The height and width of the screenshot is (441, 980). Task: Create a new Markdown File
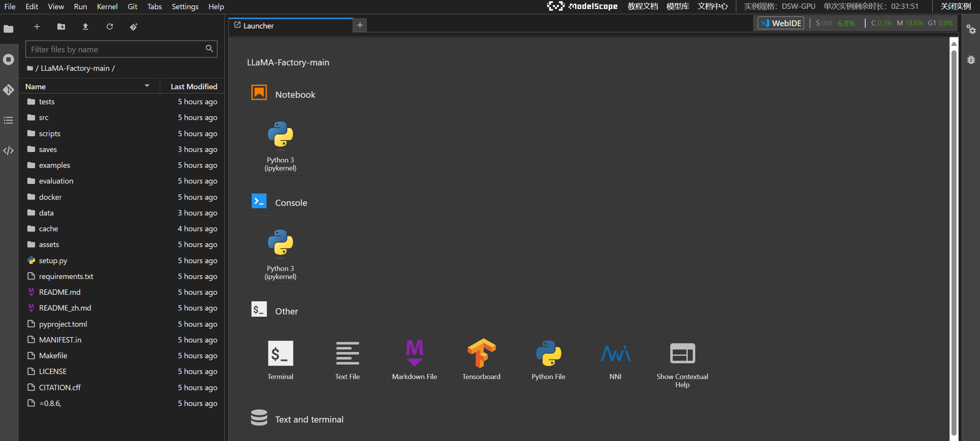pos(414,362)
